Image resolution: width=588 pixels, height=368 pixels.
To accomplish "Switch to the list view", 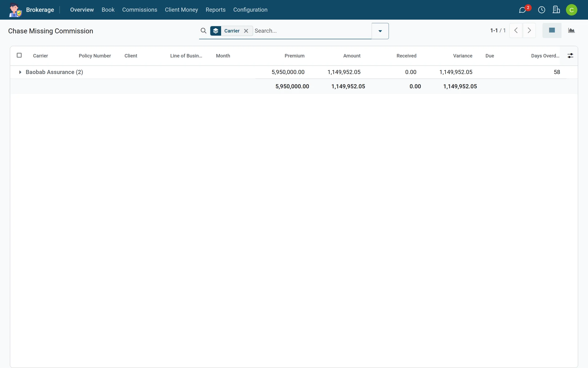I will [x=552, y=30].
